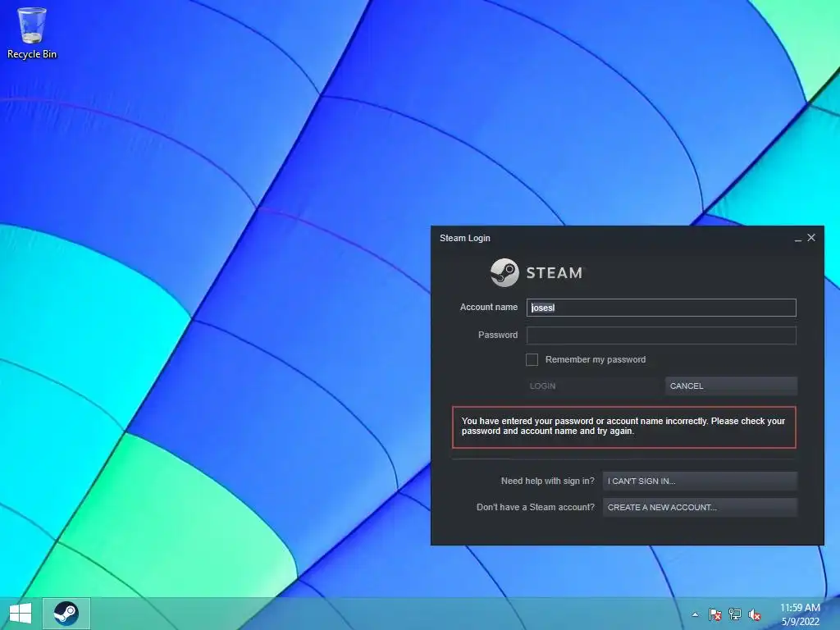Focus the Account name field
The image size is (840, 630).
coord(661,308)
